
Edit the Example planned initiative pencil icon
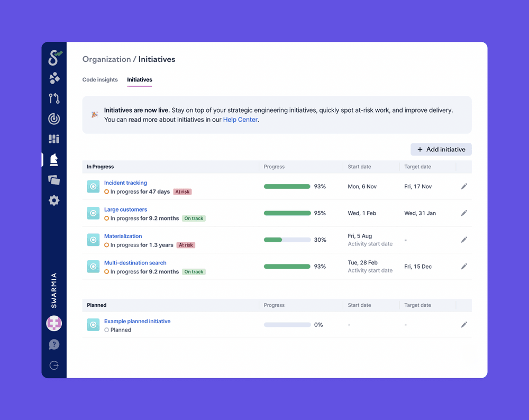(x=464, y=325)
